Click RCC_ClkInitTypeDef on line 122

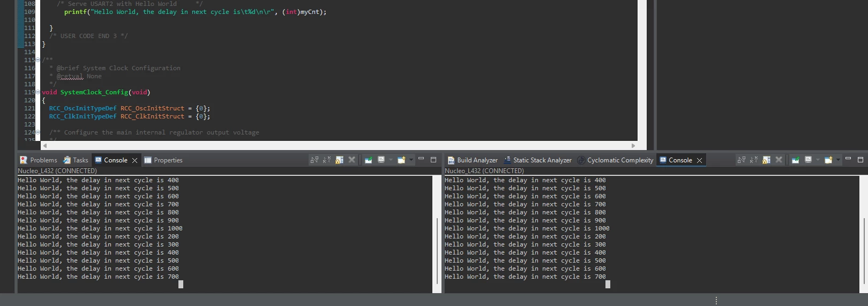(83, 116)
